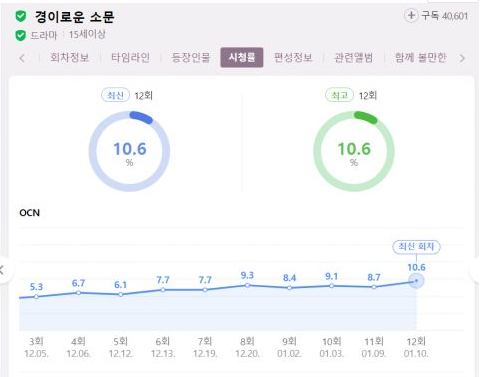The height and width of the screenshot is (377, 486).
Task: Go to the 관련앨범 tab
Action: point(354,57)
